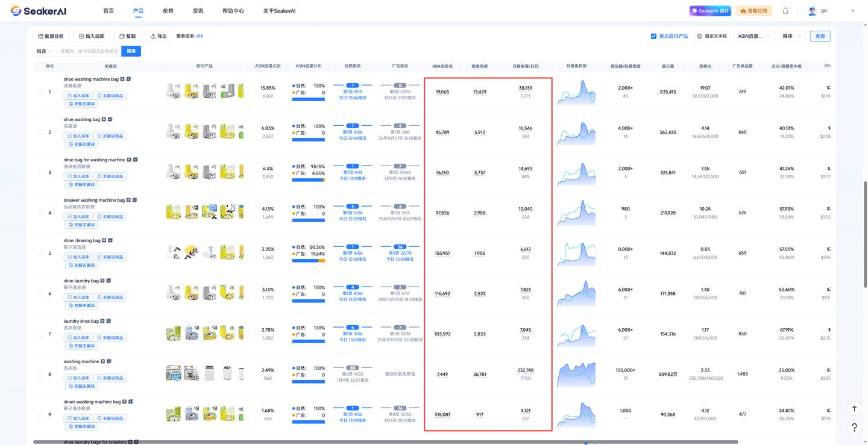Uncheck the 展示前10产品 checkbox
868x445 pixels.
pos(653,36)
